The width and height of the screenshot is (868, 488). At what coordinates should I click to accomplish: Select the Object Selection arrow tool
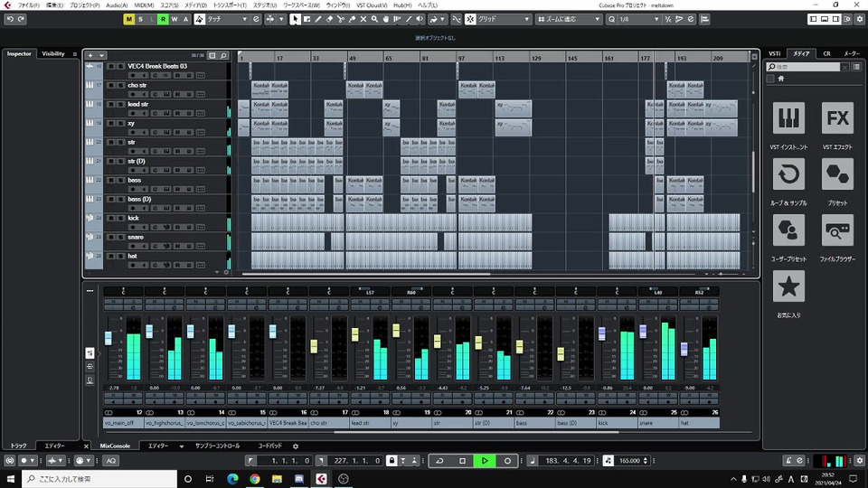(x=296, y=19)
